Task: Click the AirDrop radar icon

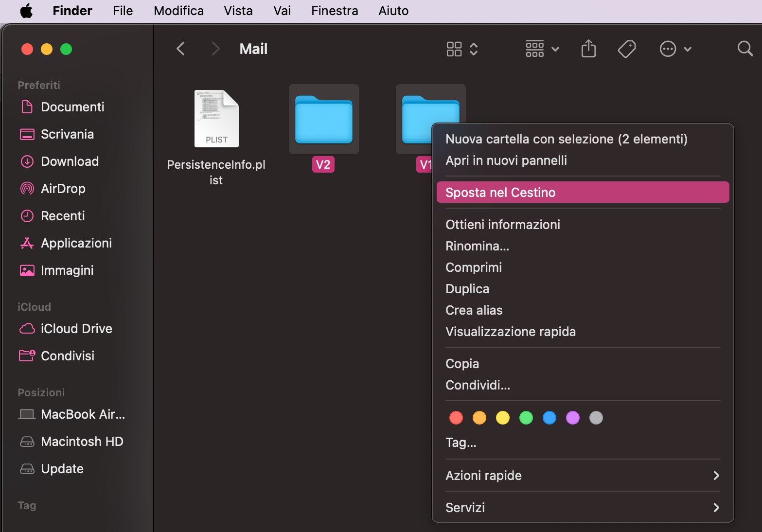Action: point(27,189)
